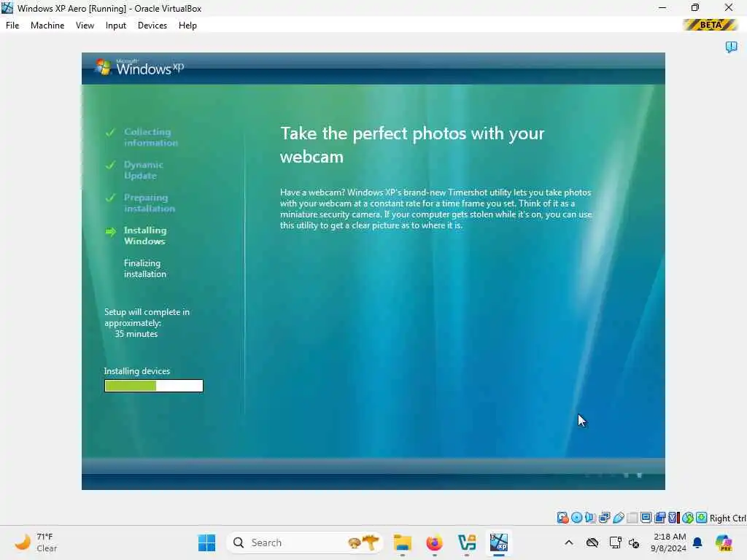
Task: Click the recording indicator icon
Action: point(659,518)
